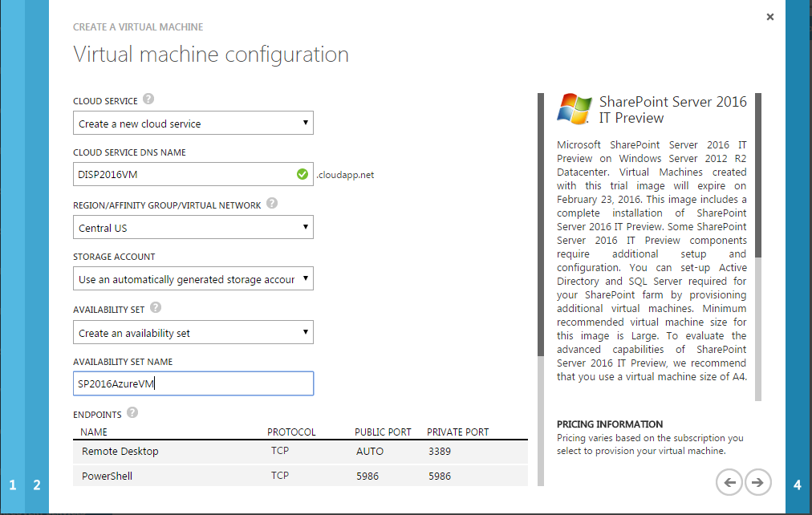Click the description panel scrollbar thumb
Image resolution: width=812 pixels, height=515 pixels.
pos(758,176)
